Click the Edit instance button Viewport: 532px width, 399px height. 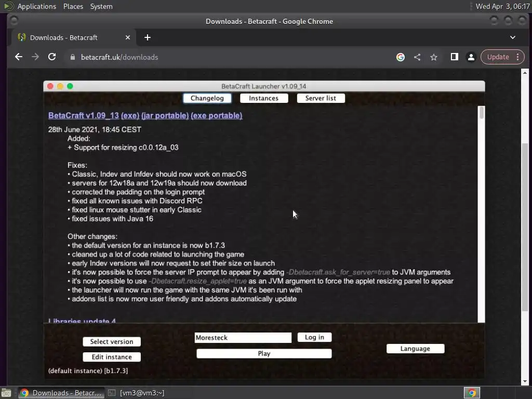click(112, 357)
